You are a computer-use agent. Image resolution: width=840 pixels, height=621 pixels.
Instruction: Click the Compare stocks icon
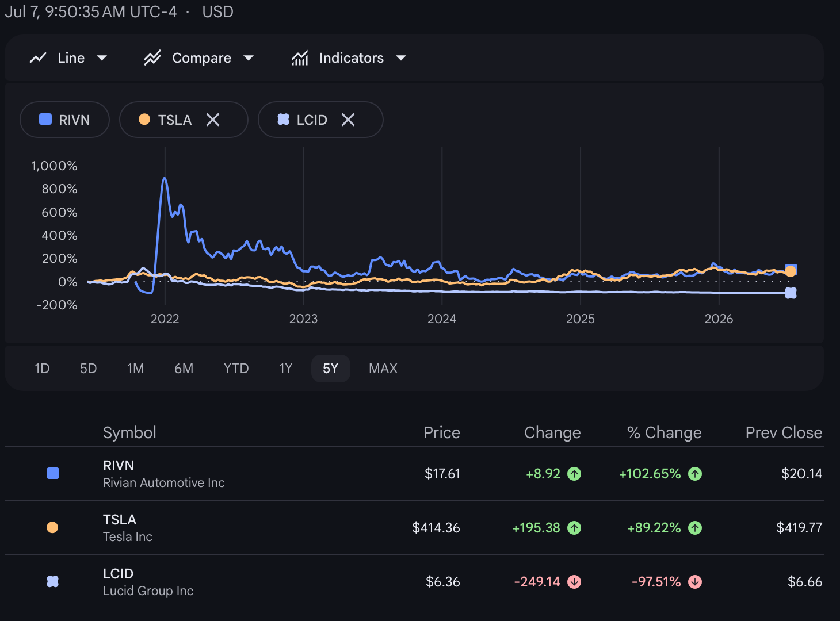tap(152, 58)
